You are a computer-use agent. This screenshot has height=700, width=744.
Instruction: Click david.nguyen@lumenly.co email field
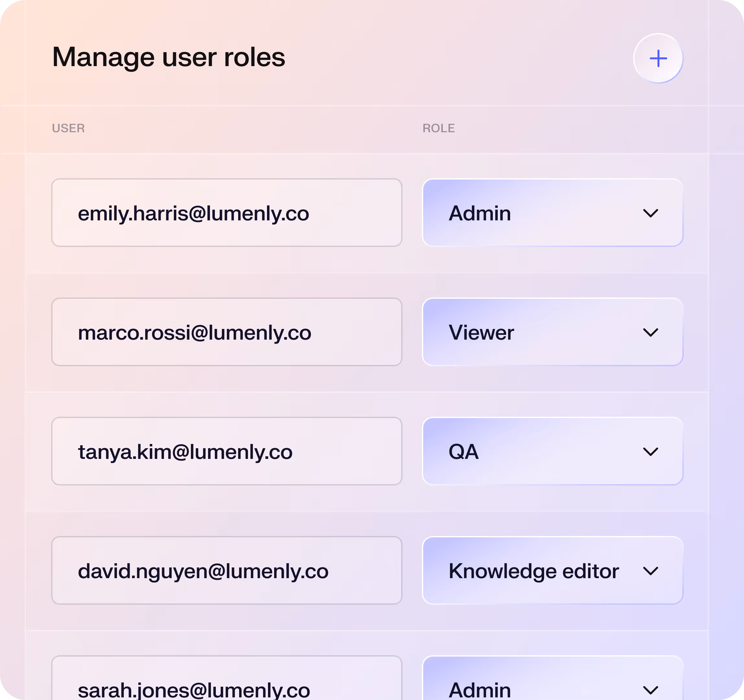click(x=227, y=571)
